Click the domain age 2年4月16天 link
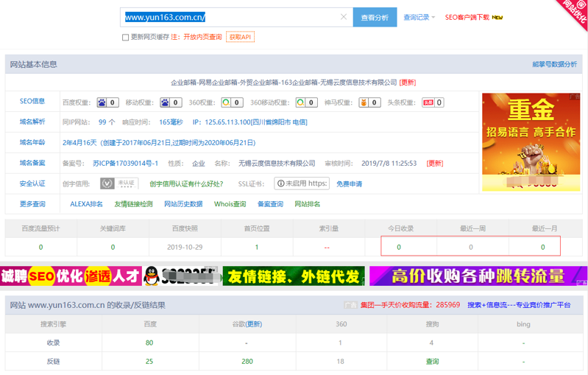The image size is (588, 375). (x=159, y=143)
